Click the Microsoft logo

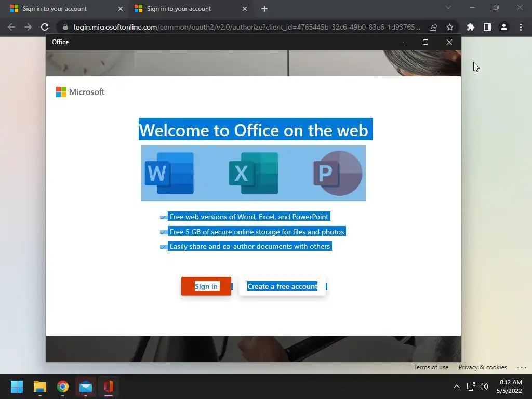(x=80, y=92)
